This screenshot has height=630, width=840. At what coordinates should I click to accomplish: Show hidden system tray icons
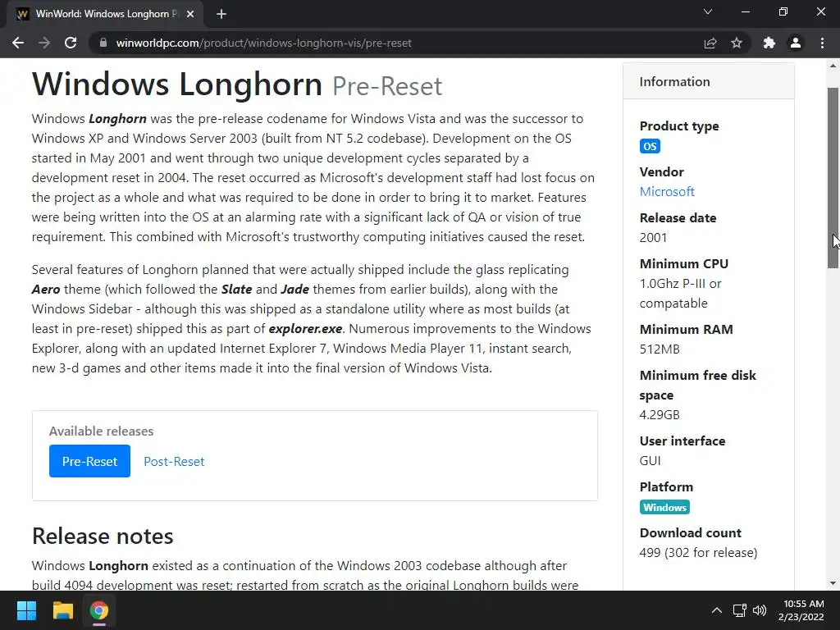[716, 610]
